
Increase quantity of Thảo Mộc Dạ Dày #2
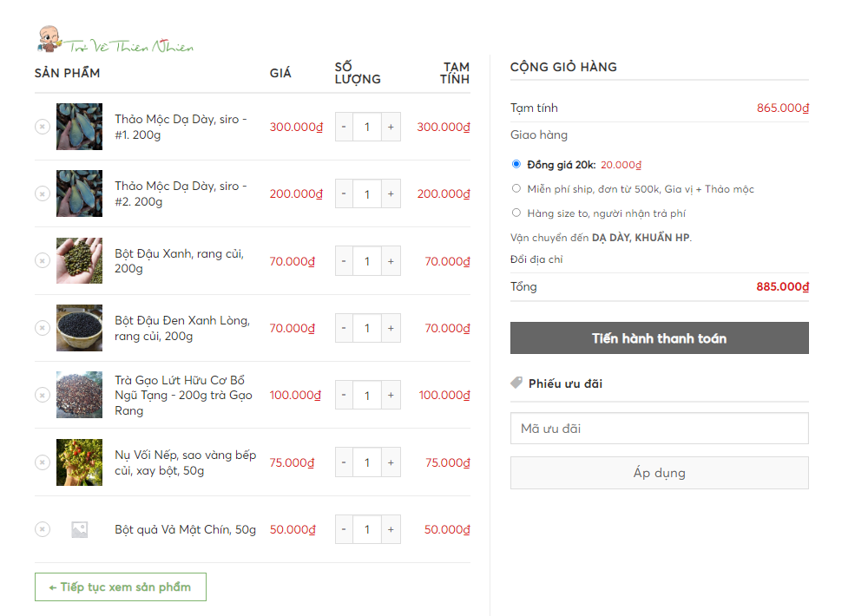[x=391, y=193]
